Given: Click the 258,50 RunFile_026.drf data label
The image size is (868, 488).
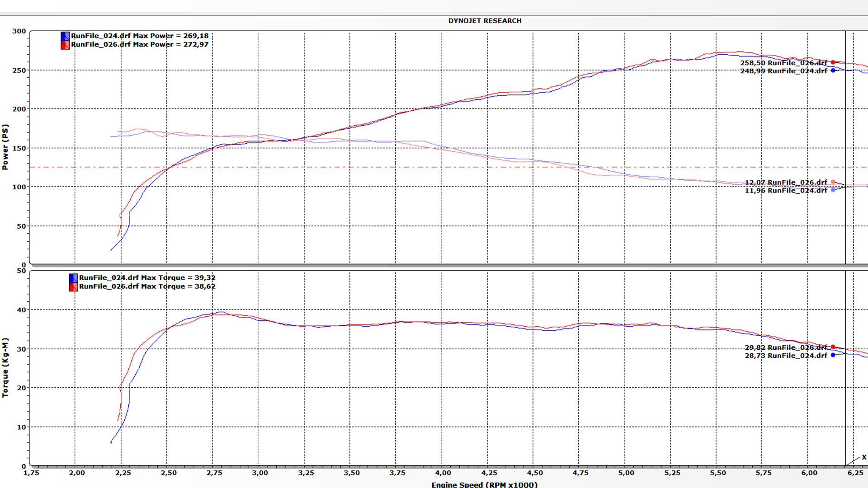Looking at the screenshot, I should 783,63.
